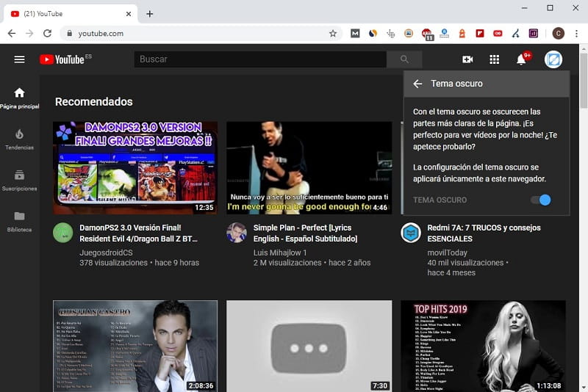Open the create video camera icon

point(467,59)
